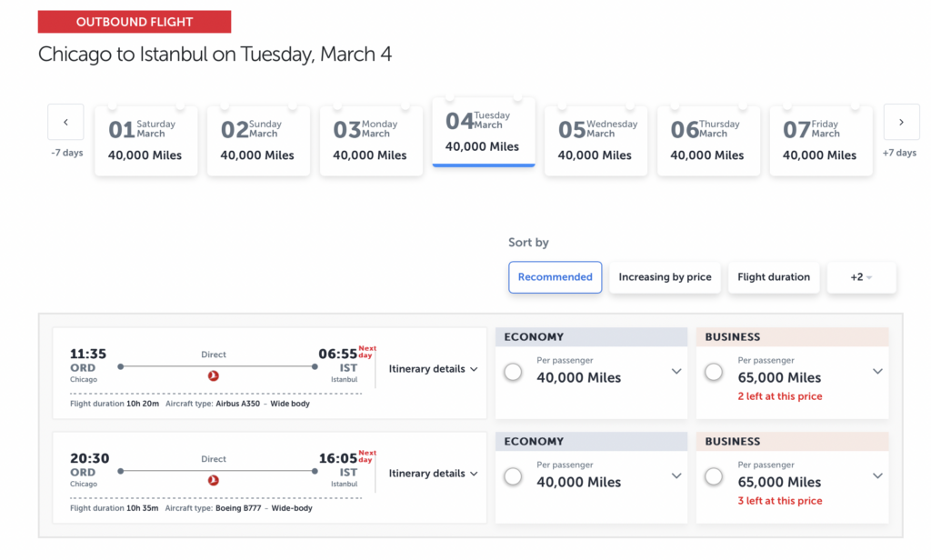Pick Friday March 07 date tab

coord(820,141)
